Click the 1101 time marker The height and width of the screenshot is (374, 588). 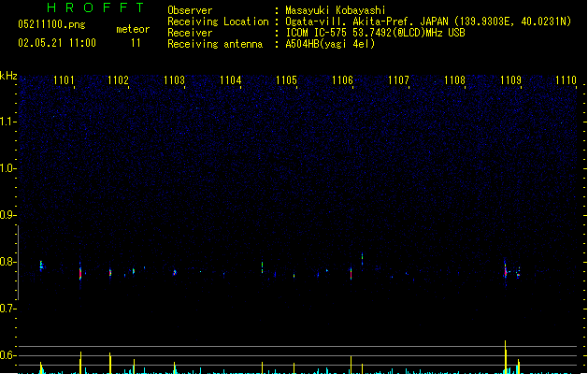[64, 80]
